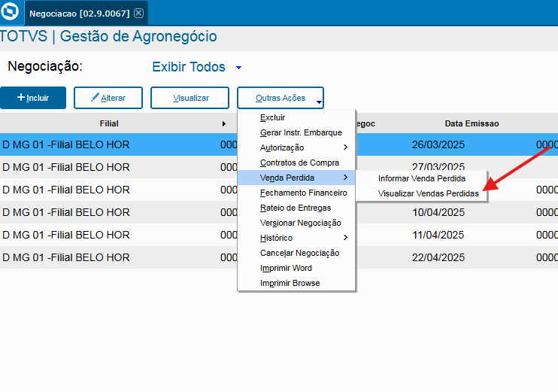The height and width of the screenshot is (392, 558).
Task: Expand the Autorização submenu
Action: click(296, 147)
